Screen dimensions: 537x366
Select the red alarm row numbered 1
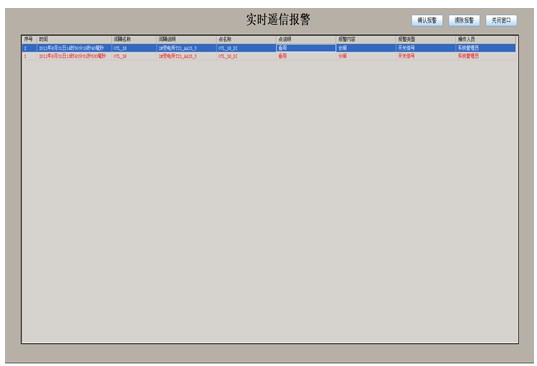[x=269, y=56]
